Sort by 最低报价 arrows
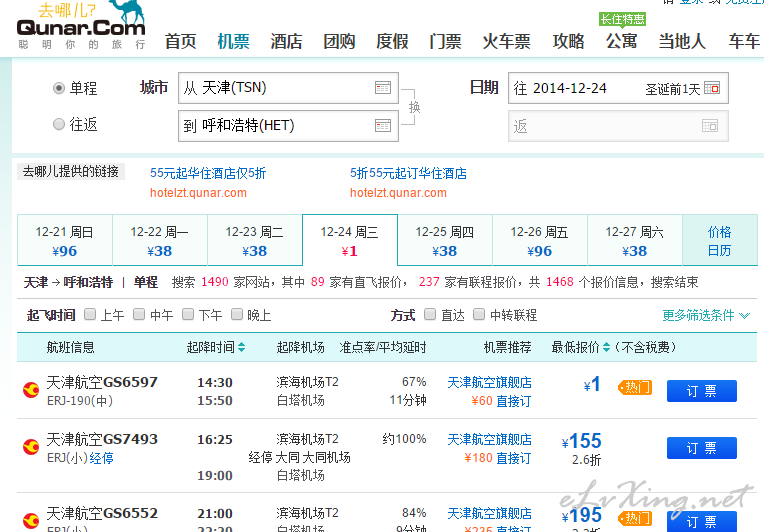Screen dimensions: 764x532 [606, 347]
